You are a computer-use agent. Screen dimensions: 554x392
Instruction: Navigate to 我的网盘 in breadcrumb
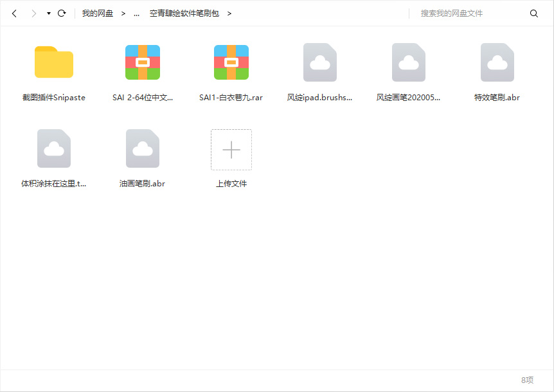[x=98, y=13]
